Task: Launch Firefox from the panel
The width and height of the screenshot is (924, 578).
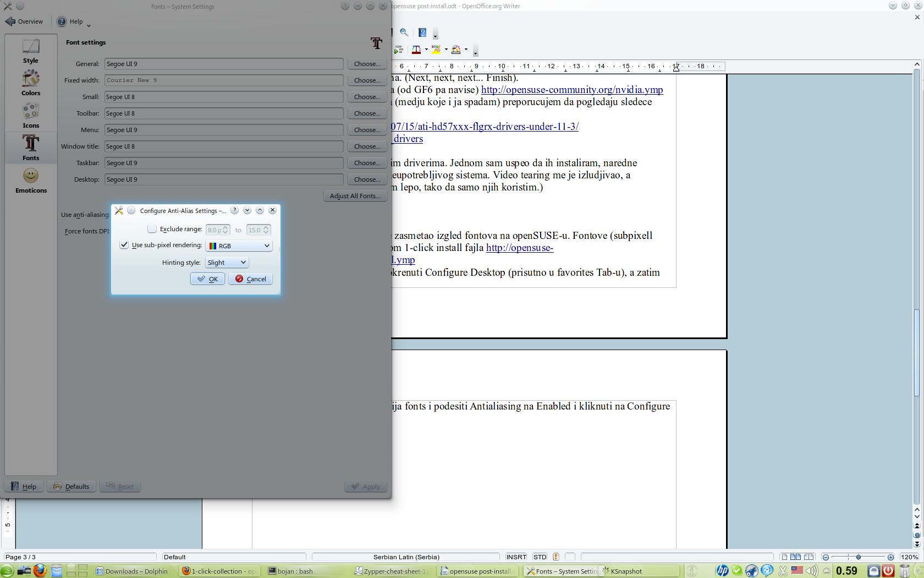Action: 40,571
